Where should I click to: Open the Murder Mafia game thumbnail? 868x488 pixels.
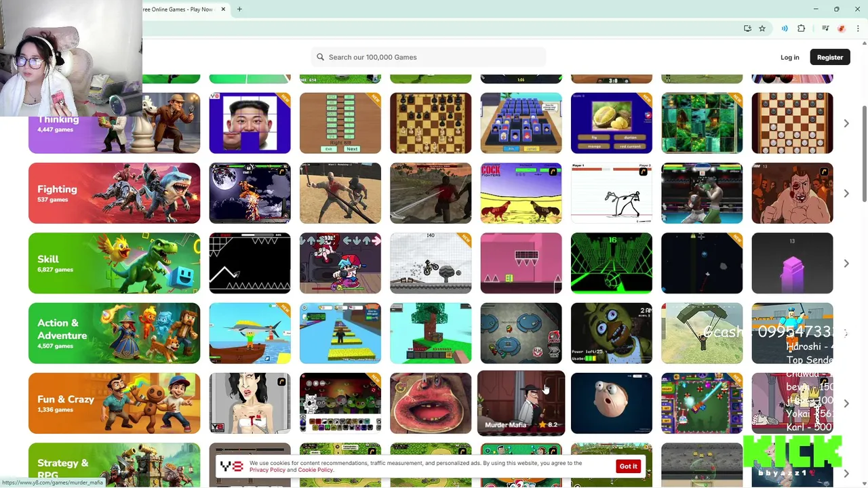point(521,403)
